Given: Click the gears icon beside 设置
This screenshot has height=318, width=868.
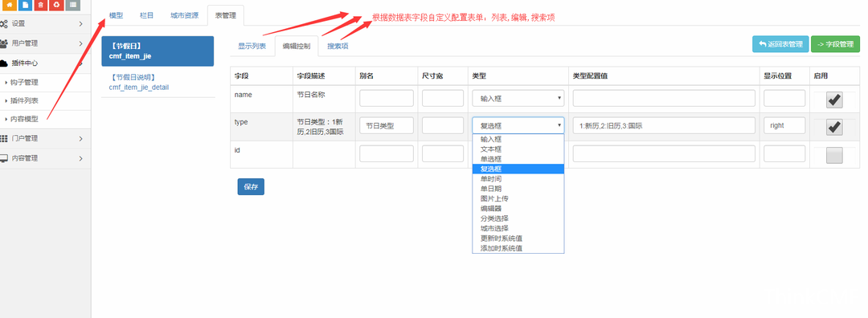Looking at the screenshot, I should tap(4, 24).
